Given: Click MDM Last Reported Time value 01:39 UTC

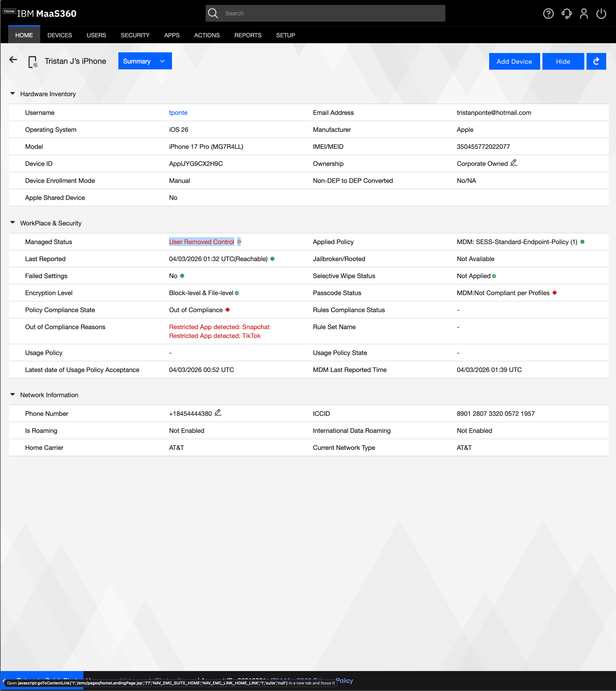Looking at the screenshot, I should click(489, 370).
